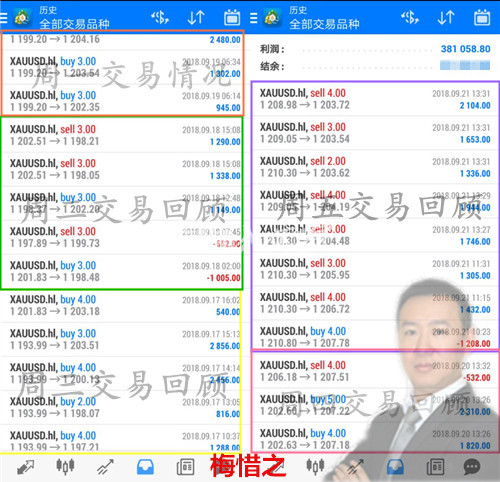The image size is (500, 482).
Task: Switch to the Trade tab in left bottom bar
Action: (x=105, y=467)
